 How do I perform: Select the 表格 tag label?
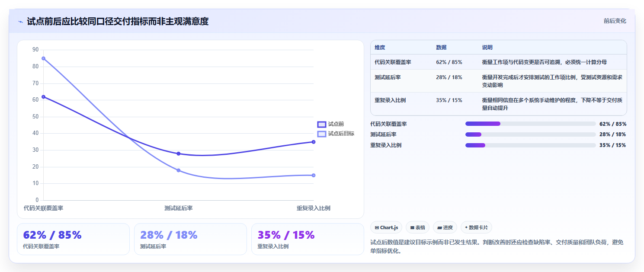click(x=420, y=227)
